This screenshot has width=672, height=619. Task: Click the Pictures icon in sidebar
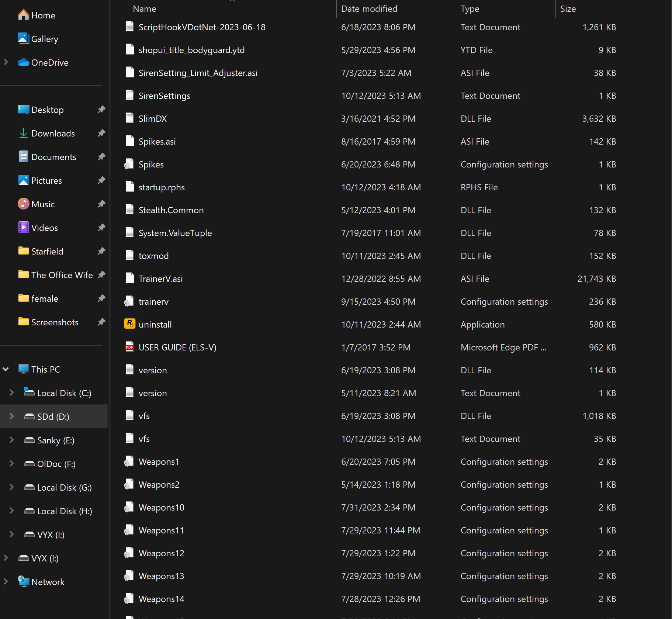(x=23, y=180)
